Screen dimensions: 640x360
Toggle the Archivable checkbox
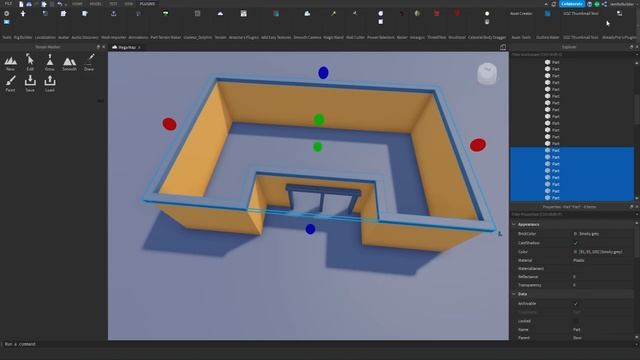(x=576, y=304)
